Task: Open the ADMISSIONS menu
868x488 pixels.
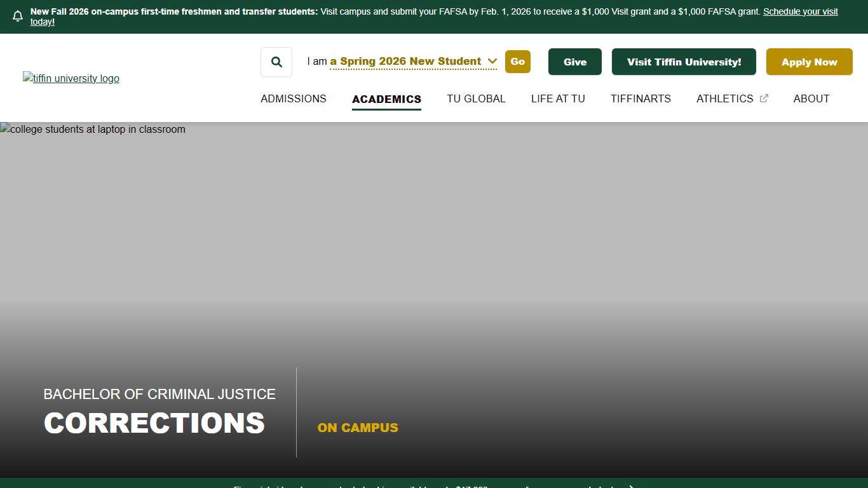Action: point(293,98)
